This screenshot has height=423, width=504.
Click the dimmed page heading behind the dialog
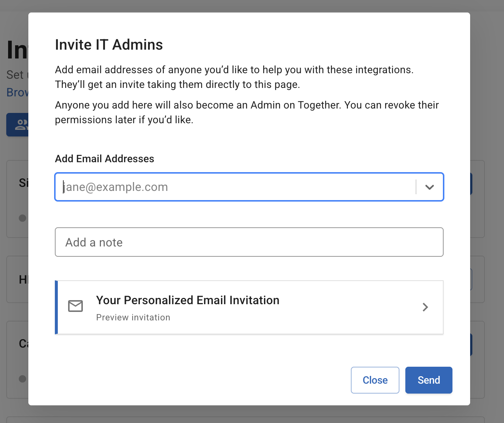pos(17,50)
